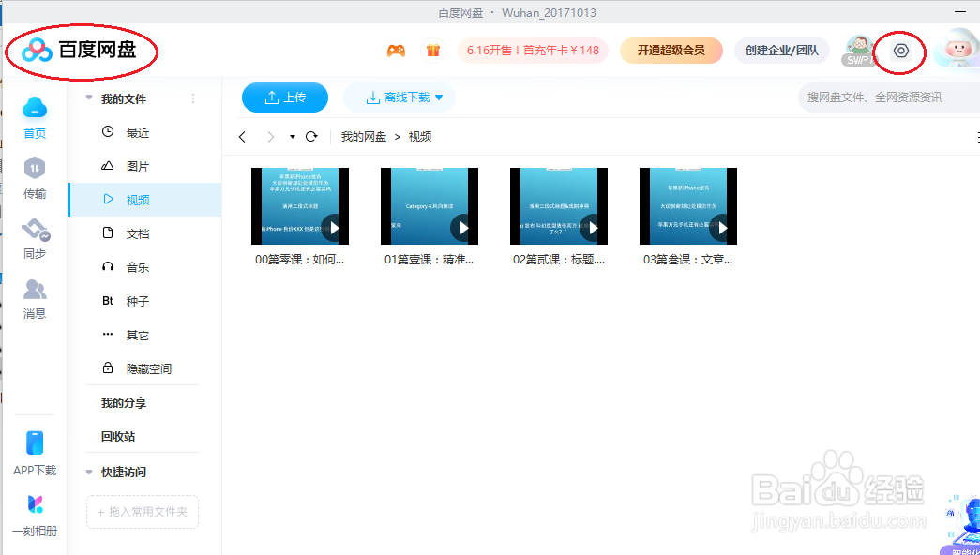Image resolution: width=980 pixels, height=555 pixels.
Task: Click 我的网盘 in the breadcrumb
Action: tap(364, 136)
